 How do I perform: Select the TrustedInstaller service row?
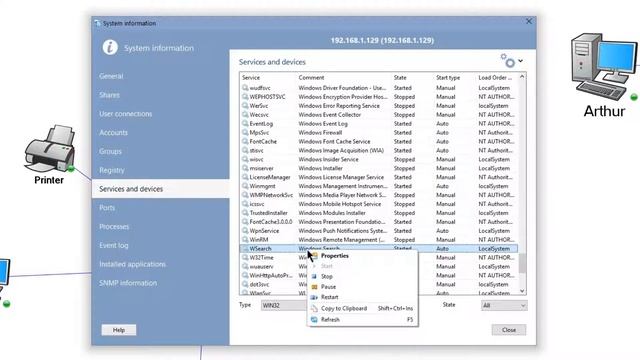tap(379, 213)
